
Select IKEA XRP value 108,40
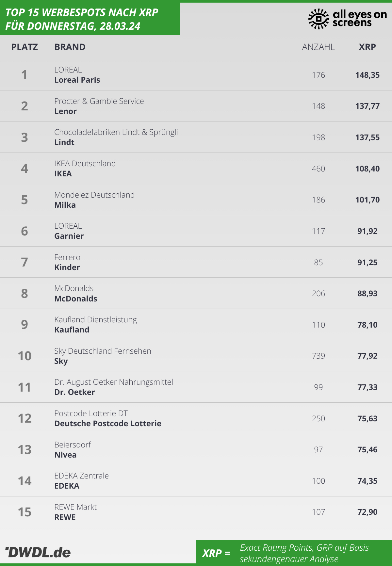pyautogui.click(x=367, y=169)
